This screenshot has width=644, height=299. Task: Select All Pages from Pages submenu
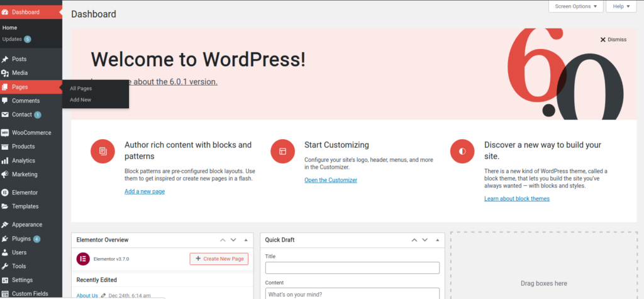tap(80, 88)
